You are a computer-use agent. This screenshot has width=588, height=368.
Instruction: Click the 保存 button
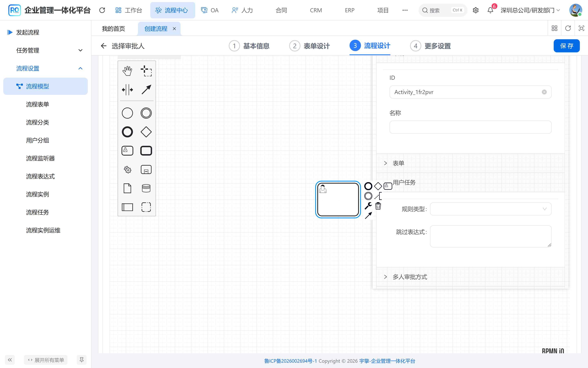pyautogui.click(x=566, y=46)
